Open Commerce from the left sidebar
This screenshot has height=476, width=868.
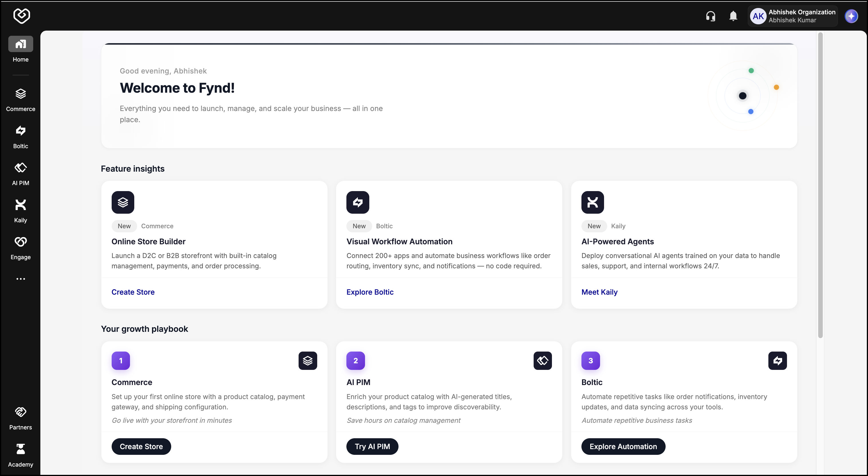21,100
